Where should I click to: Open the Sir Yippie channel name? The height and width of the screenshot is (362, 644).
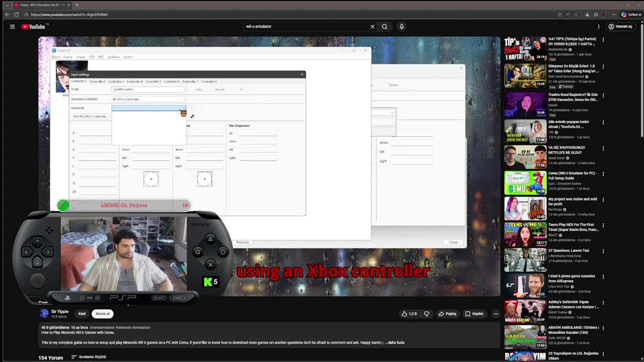tap(60, 312)
